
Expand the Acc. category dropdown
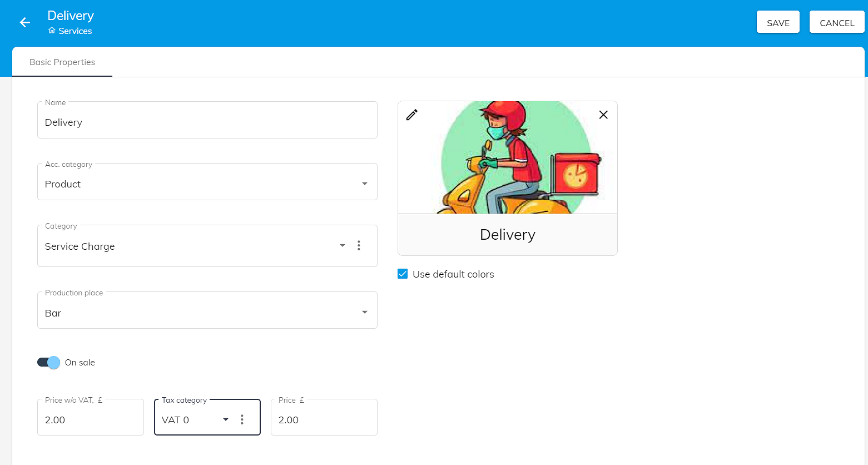pyautogui.click(x=364, y=184)
